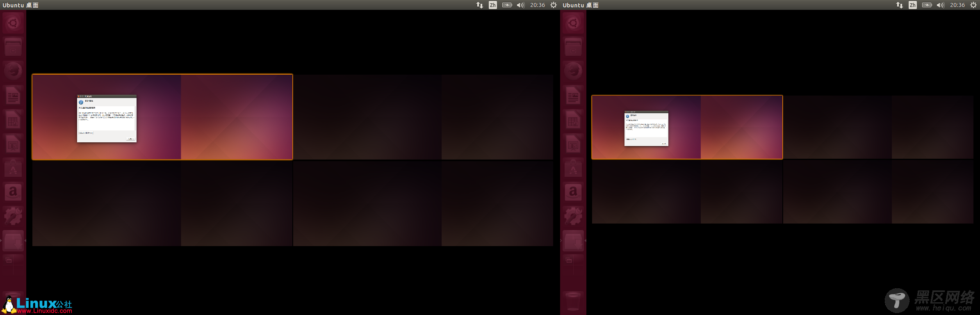Start LibreOffice Writer in the left screen launcher
Screen dimensions: 980x315
pos(13,96)
